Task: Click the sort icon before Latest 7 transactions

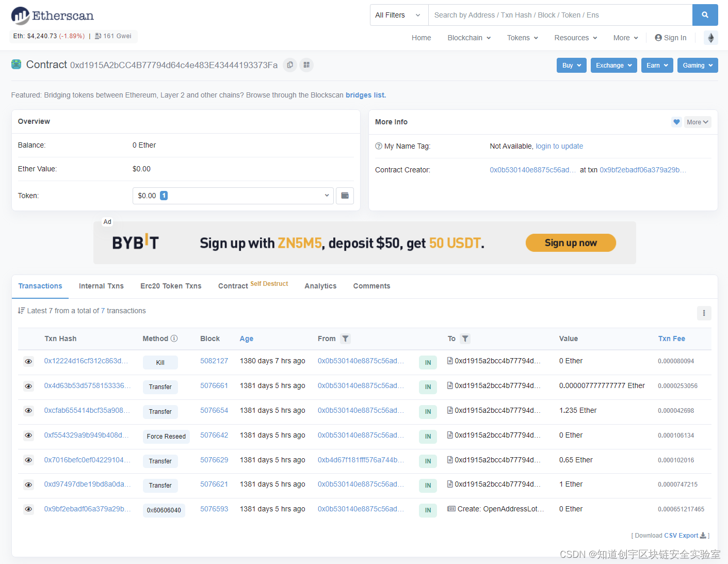Action: pyautogui.click(x=21, y=311)
